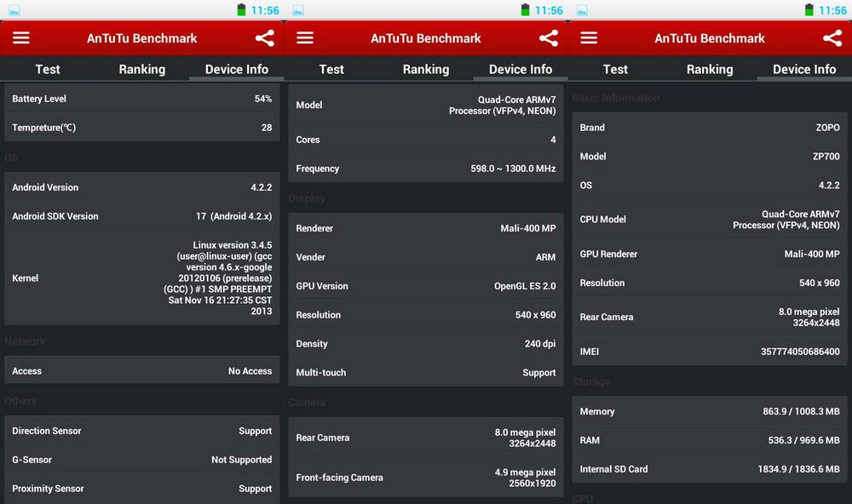Select Device Info tab in left screen

click(x=236, y=69)
